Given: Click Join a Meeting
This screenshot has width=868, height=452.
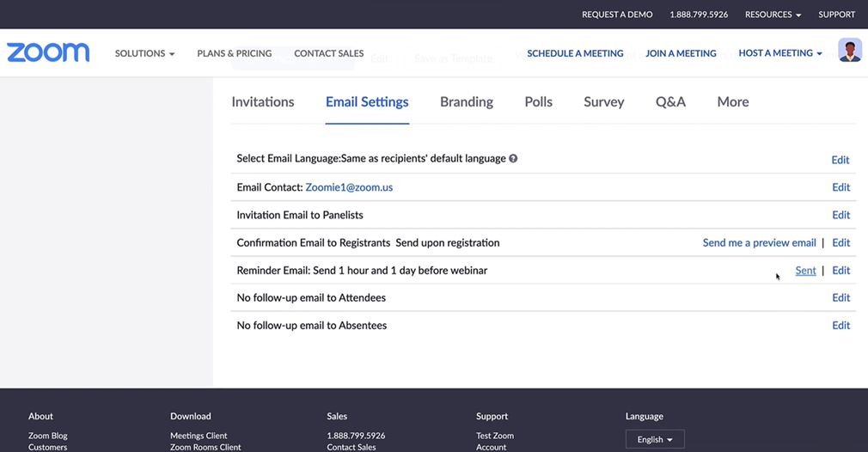Looking at the screenshot, I should pos(681,53).
